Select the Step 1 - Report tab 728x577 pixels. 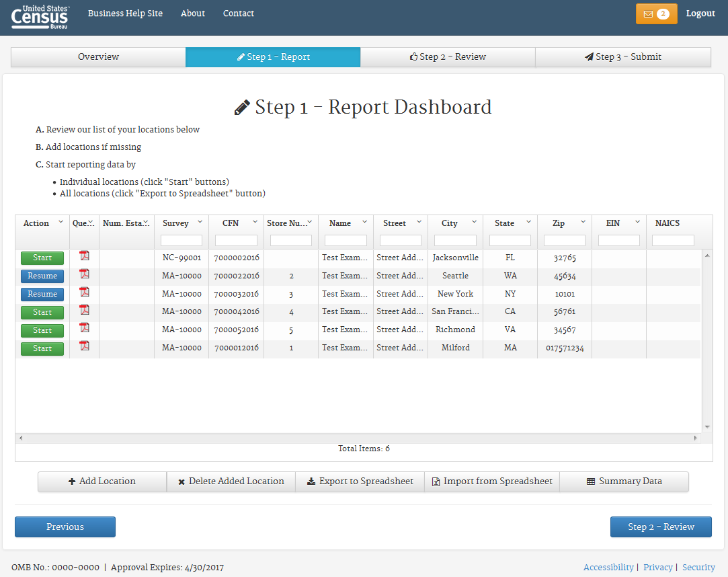click(x=273, y=57)
